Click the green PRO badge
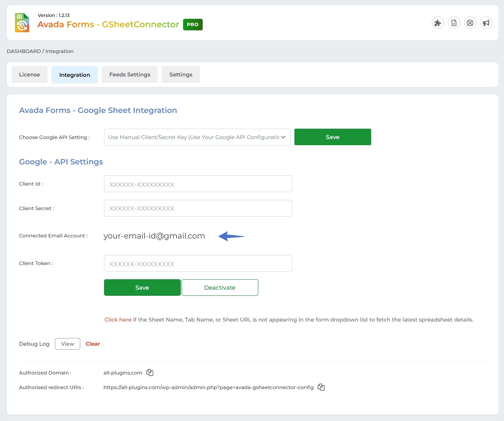Screen dimensions: 504x421 tap(193, 25)
